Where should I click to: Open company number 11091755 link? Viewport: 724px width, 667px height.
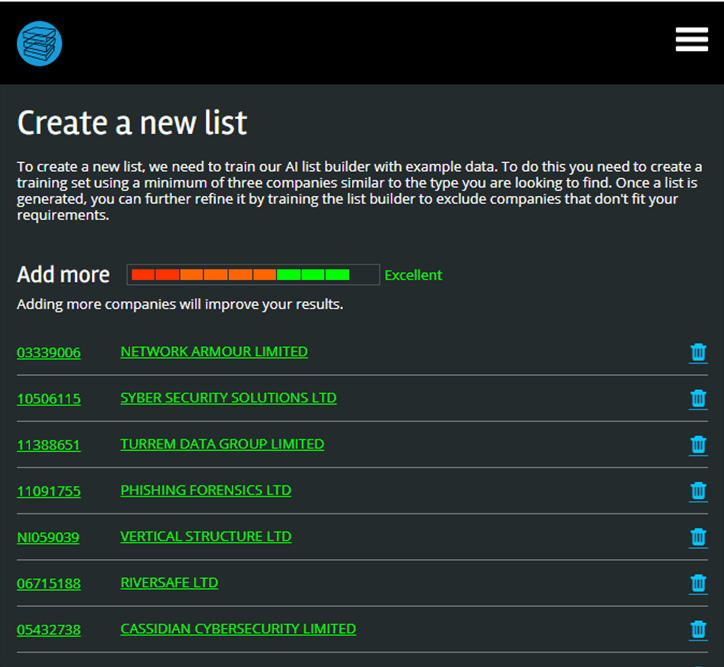click(48, 491)
